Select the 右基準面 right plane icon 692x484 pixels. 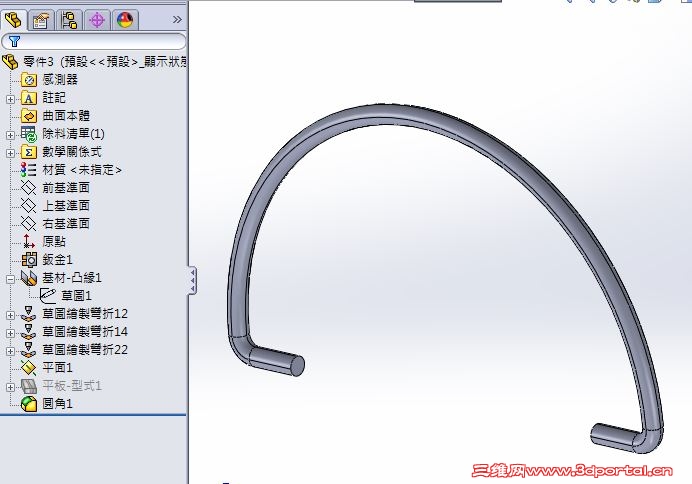click(29, 224)
